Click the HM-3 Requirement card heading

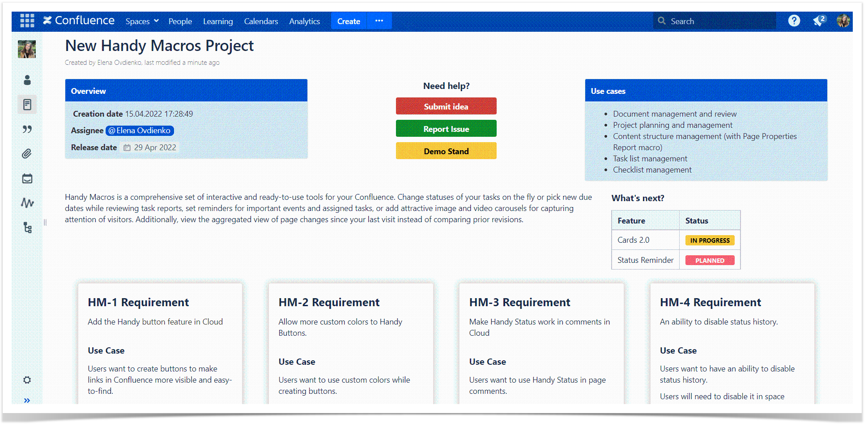pyautogui.click(x=519, y=302)
